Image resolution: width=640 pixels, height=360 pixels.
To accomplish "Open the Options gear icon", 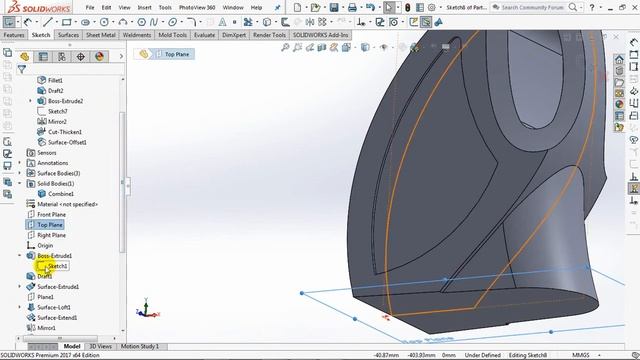I will coord(431,7).
